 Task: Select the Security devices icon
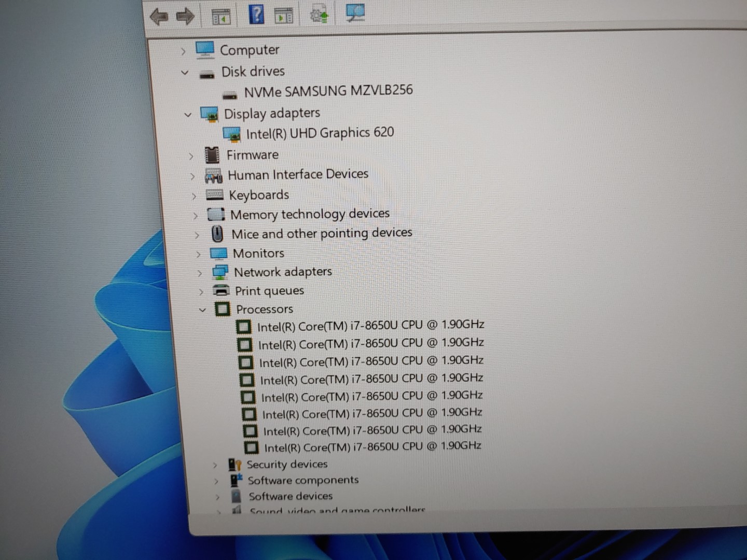[x=234, y=465]
